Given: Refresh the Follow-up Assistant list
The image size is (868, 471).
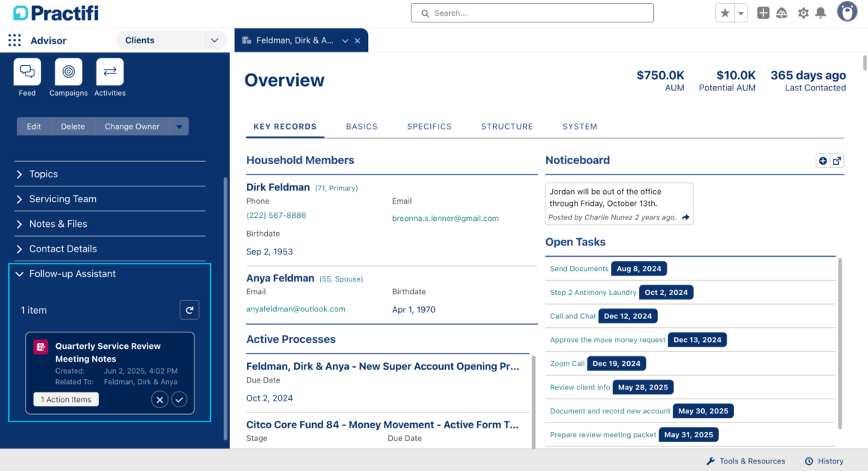Looking at the screenshot, I should (x=189, y=310).
